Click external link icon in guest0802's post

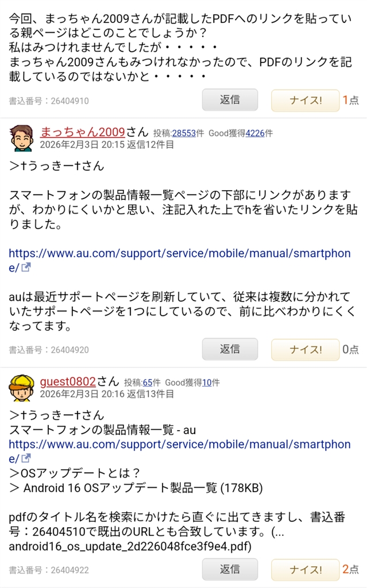coord(25,458)
